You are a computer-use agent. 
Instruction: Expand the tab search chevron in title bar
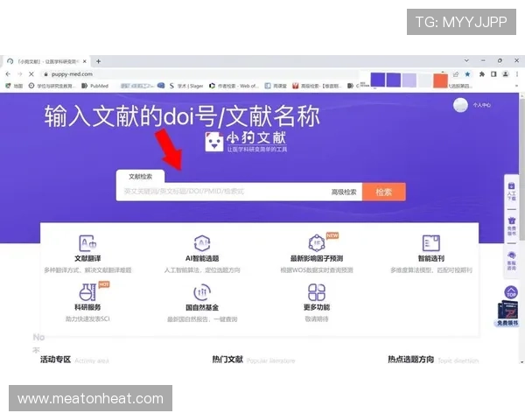pos(466,60)
